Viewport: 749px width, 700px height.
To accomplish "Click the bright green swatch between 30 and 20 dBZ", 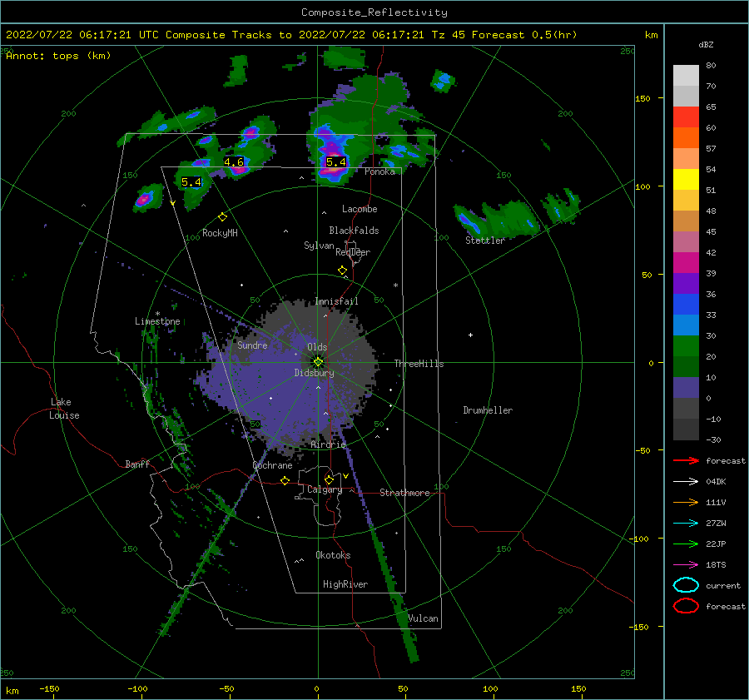I will (x=686, y=346).
